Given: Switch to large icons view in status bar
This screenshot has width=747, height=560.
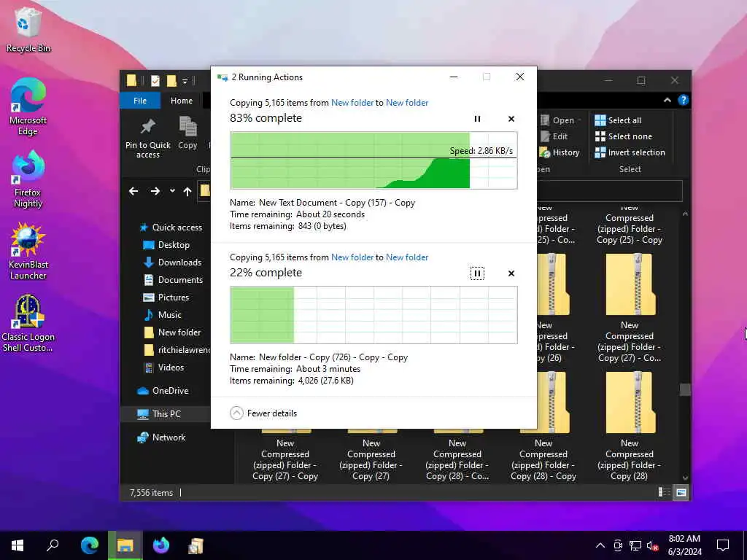Looking at the screenshot, I should pyautogui.click(x=681, y=492).
